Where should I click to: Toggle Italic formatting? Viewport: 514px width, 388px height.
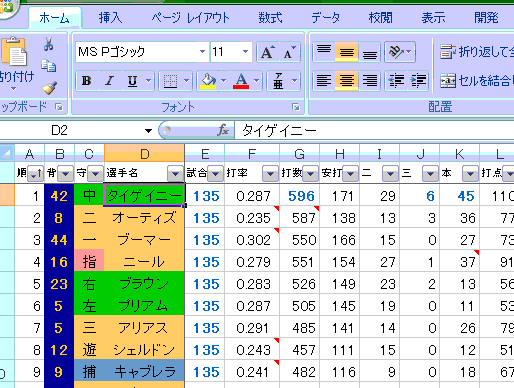click(109, 81)
